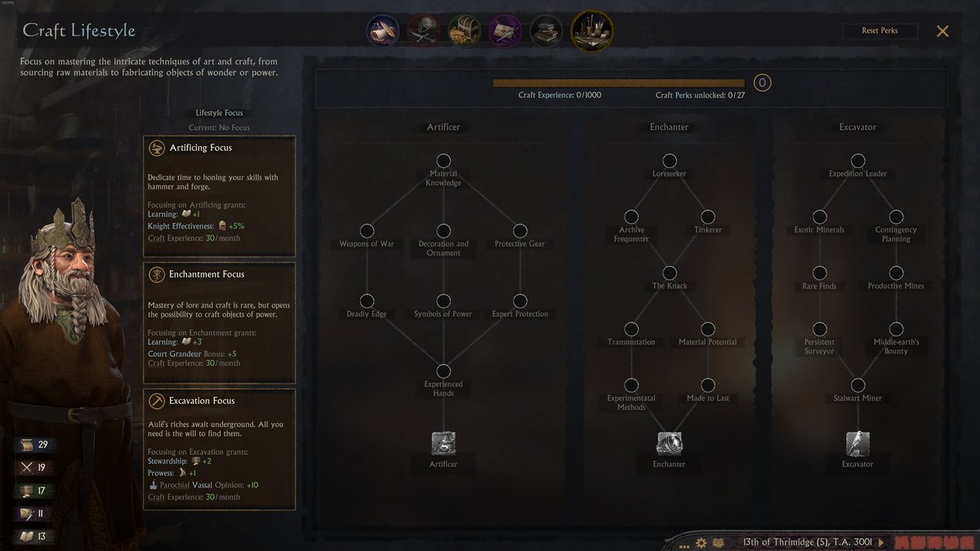
Task: Click the Artificer trait icon
Action: 443,443
